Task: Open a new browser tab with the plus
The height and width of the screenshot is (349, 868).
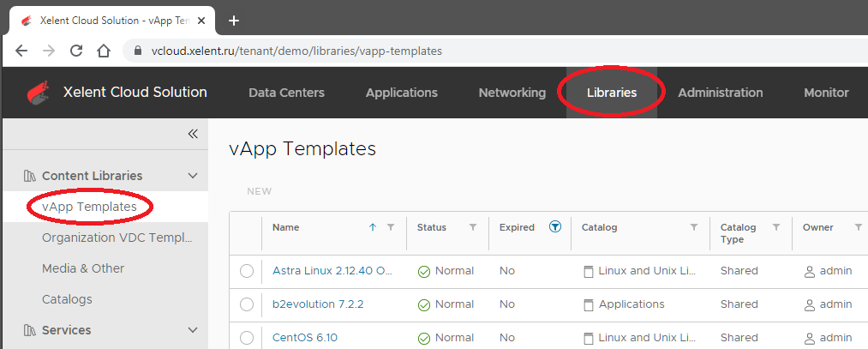Action: coord(234,21)
